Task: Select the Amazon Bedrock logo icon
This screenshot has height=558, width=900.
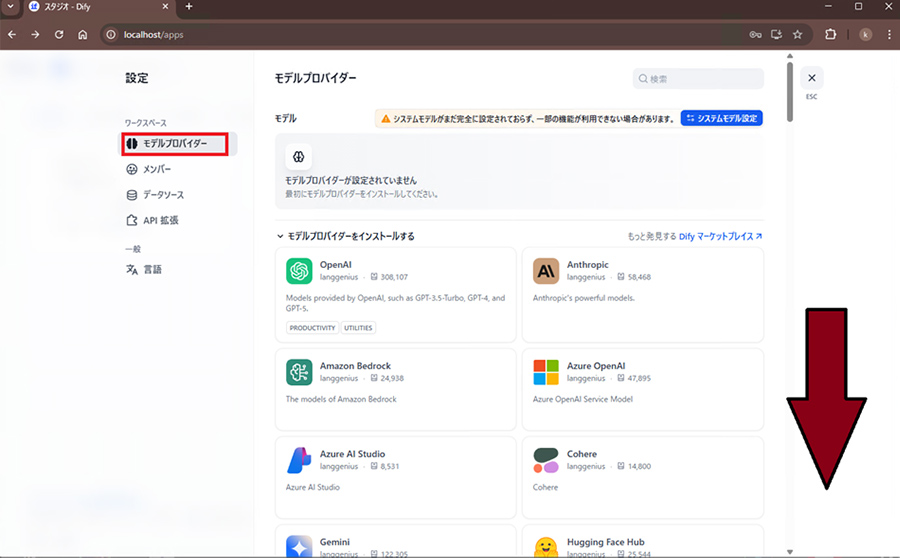Action: pos(299,372)
